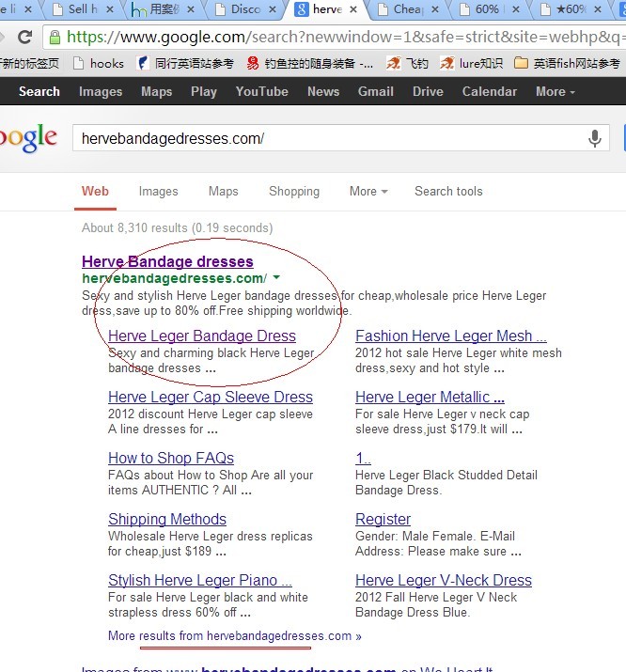This screenshot has height=672, width=626.
Task: Select the Web results tab
Action: pos(95,191)
